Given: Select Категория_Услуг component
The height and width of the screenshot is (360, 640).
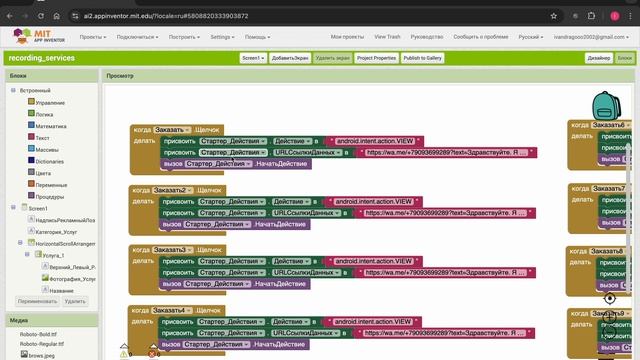Looking at the screenshot, I should (x=56, y=232).
